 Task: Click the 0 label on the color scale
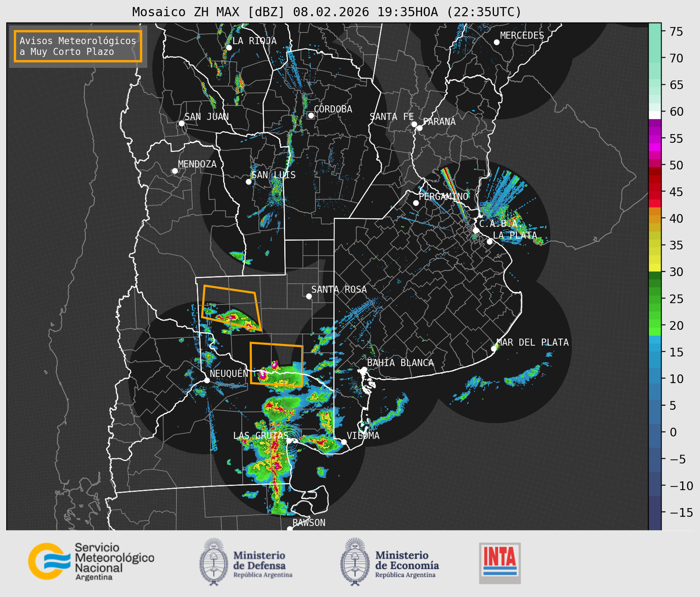coord(673,432)
